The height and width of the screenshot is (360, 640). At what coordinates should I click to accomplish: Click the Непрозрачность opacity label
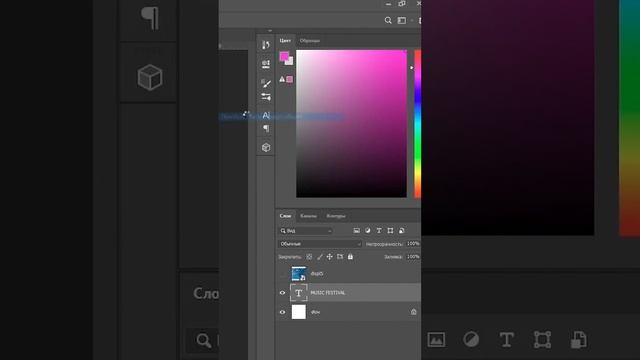[x=384, y=244]
